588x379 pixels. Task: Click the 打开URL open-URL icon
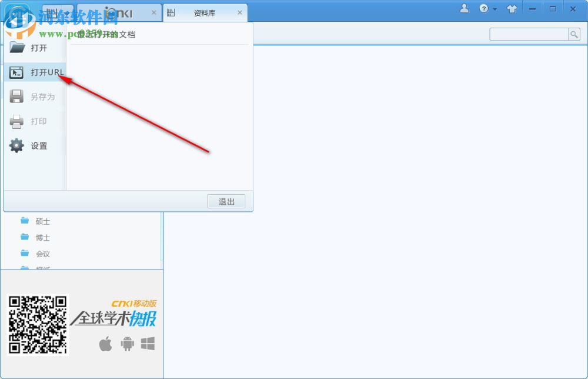point(16,72)
